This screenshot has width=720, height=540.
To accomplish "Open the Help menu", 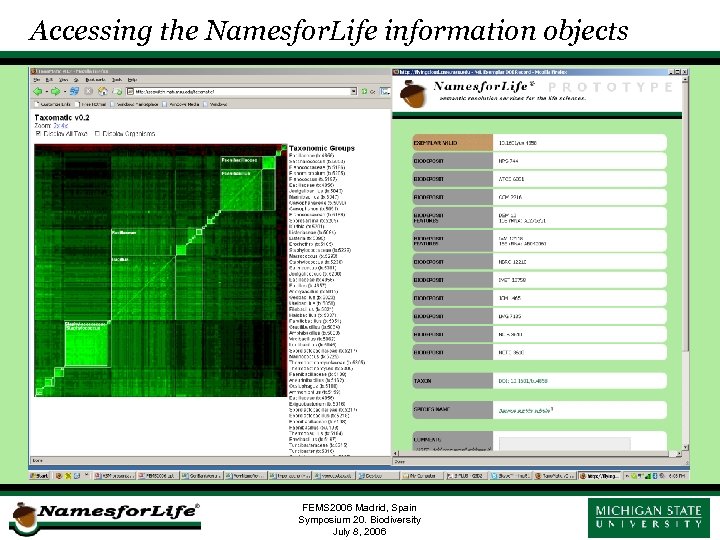I will click(132, 80).
